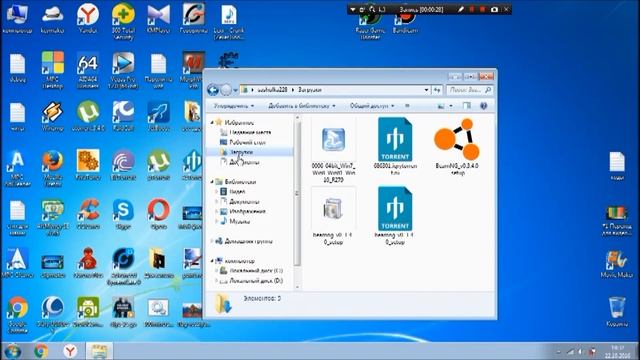
Task: Click the volume icon in system tray
Action: tap(580, 352)
